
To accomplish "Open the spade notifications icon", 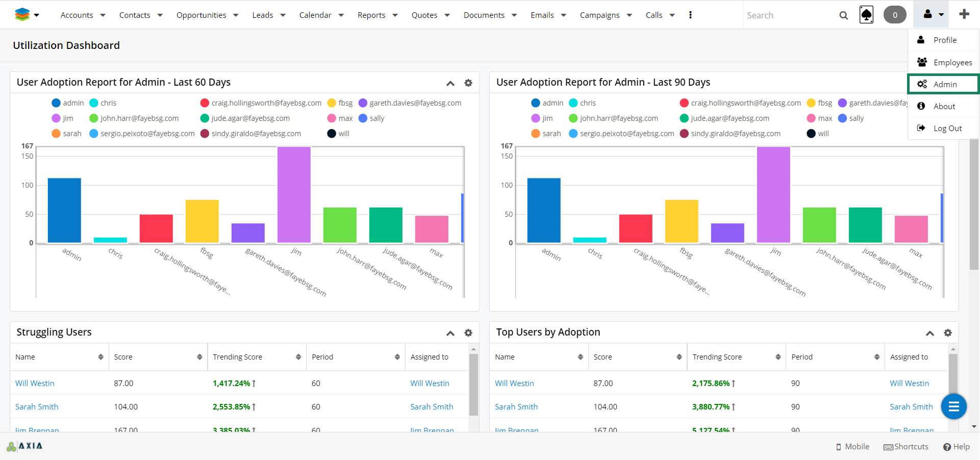I will point(866,15).
